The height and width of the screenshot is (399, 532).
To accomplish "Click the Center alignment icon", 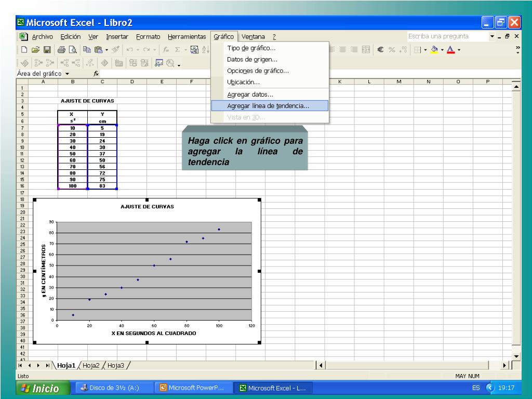I will [343, 50].
